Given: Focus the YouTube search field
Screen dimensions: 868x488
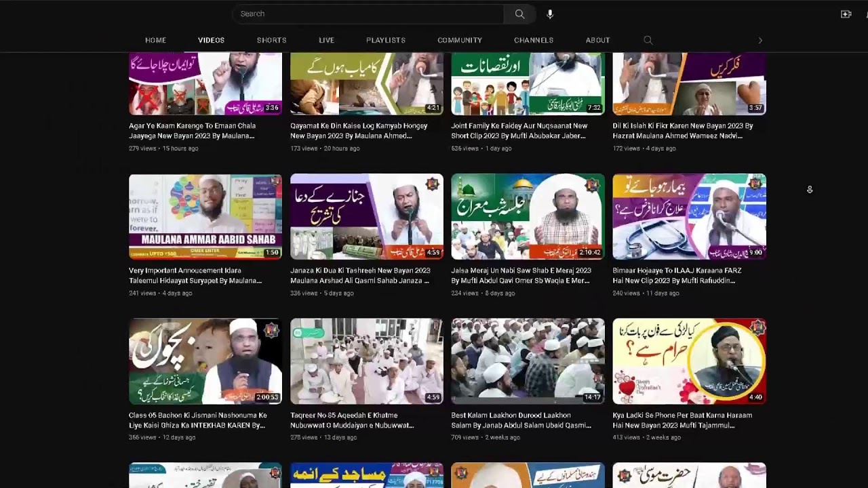Looking at the screenshot, I should [x=368, y=14].
